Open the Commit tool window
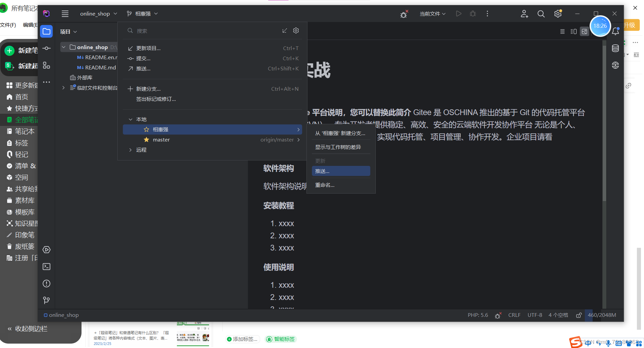The width and height of the screenshot is (644, 348). click(46, 48)
